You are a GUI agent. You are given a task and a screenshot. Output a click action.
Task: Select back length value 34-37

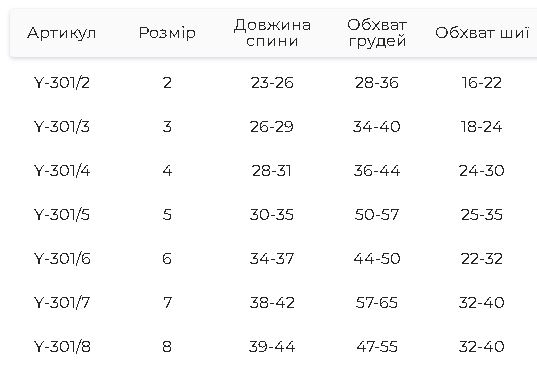click(272, 259)
